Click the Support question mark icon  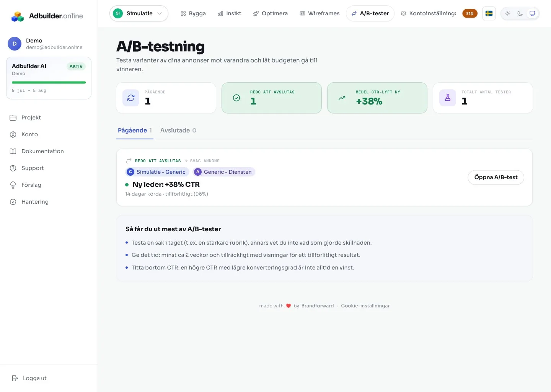13,168
